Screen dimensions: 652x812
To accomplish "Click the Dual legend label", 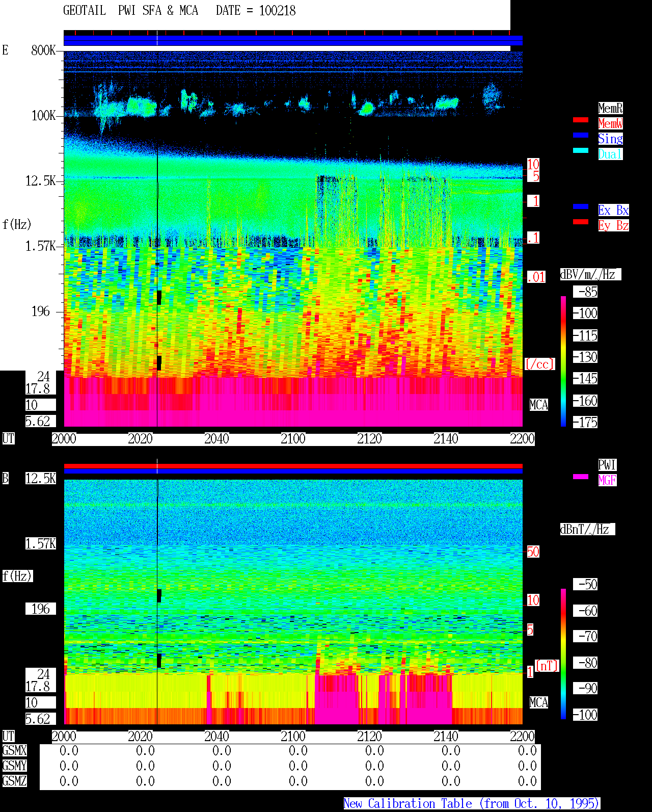I will point(610,154).
